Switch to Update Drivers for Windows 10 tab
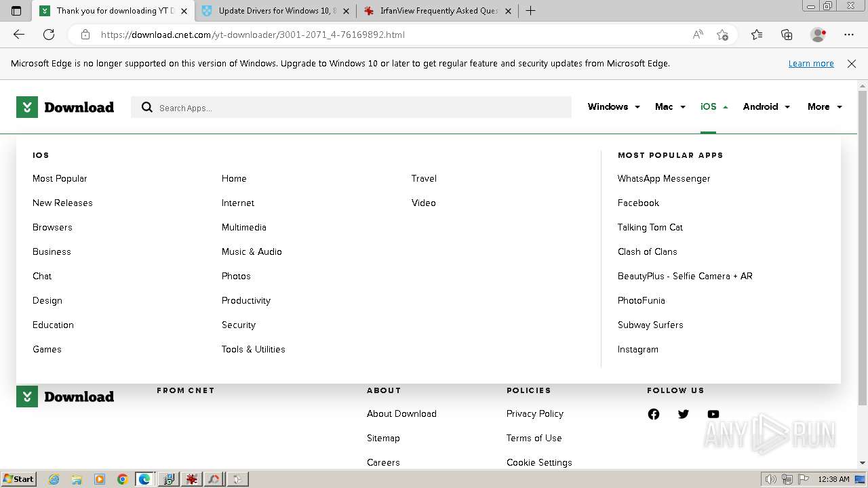 [276, 11]
